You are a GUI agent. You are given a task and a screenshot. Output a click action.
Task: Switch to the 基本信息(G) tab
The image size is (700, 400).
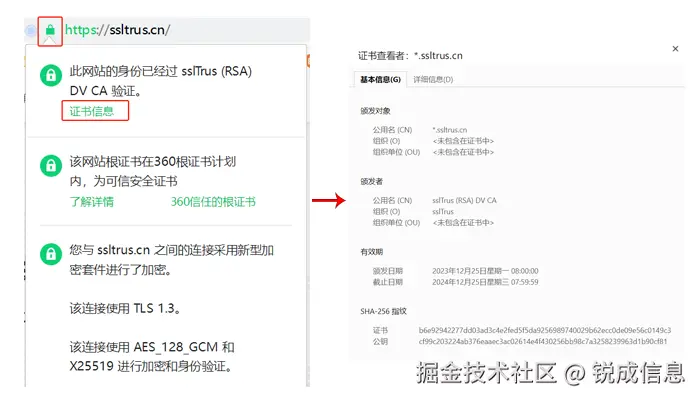380,79
